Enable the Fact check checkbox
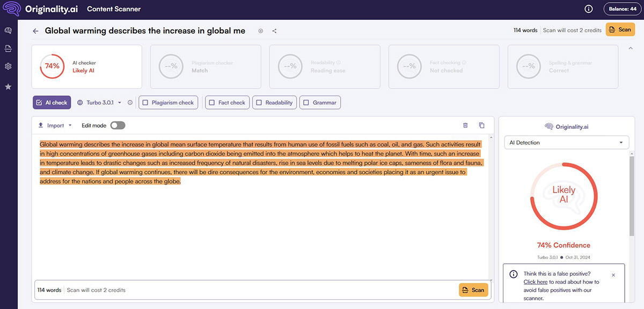 pos(212,102)
